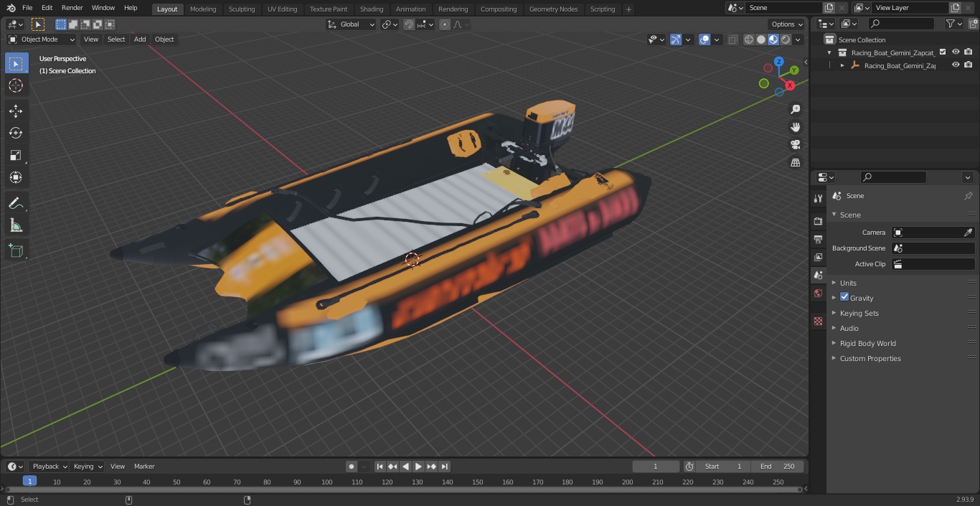
Task: Select the Cursor tool in the left toolbar
Action: [16, 85]
